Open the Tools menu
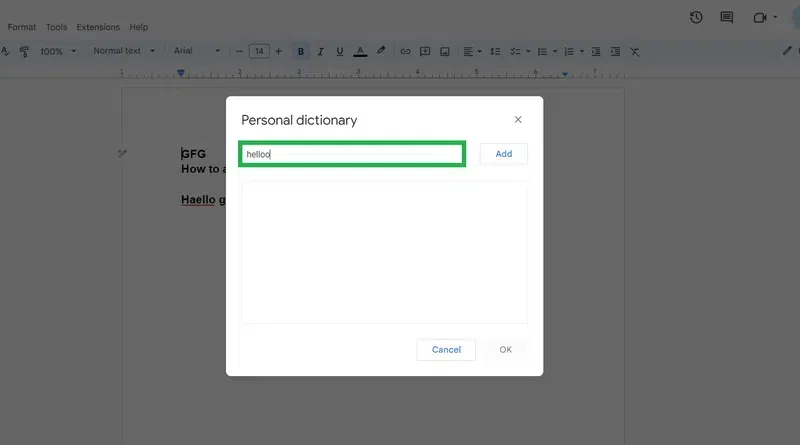This screenshot has height=445, width=800. point(56,27)
